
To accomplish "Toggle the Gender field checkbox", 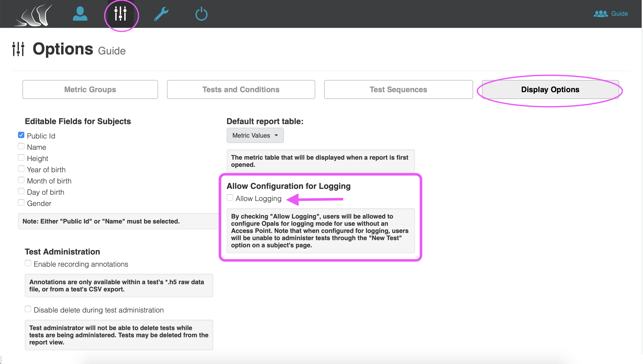I will coord(21,203).
